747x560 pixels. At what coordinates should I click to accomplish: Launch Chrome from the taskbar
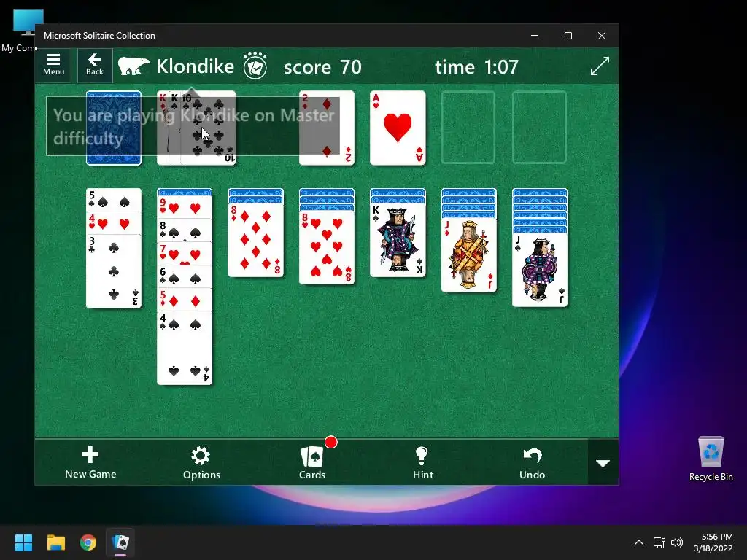point(88,542)
